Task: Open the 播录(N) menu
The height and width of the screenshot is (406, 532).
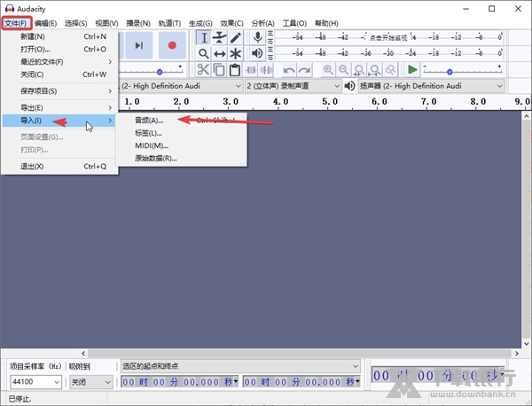Action: (x=138, y=23)
